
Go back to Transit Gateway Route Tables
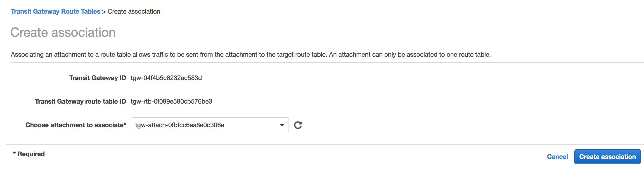(55, 12)
